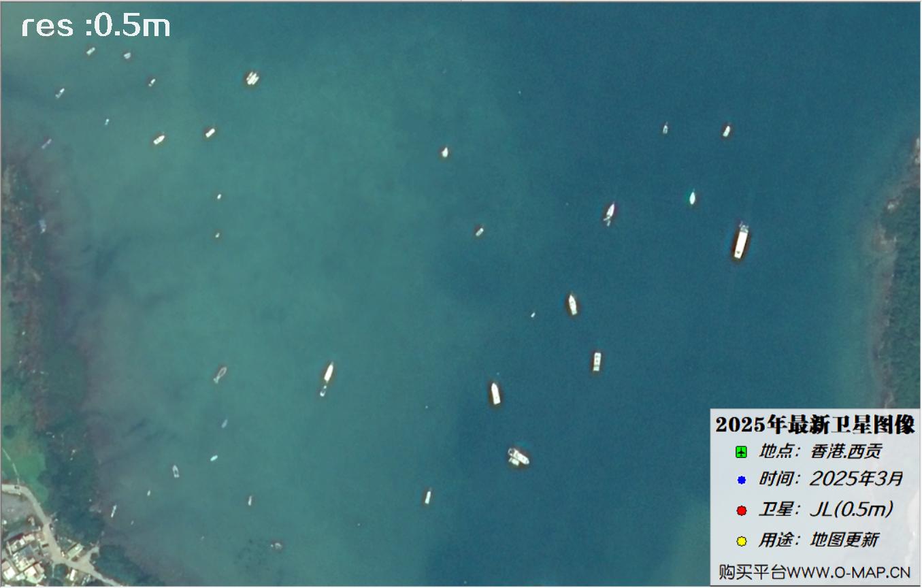Click the largest white vessel near the right shore

point(741,241)
